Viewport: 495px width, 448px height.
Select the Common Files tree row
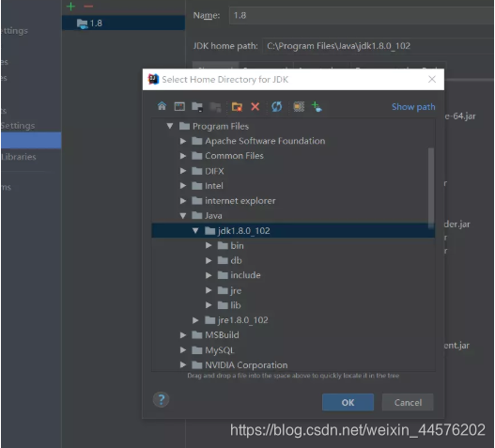(x=293, y=156)
